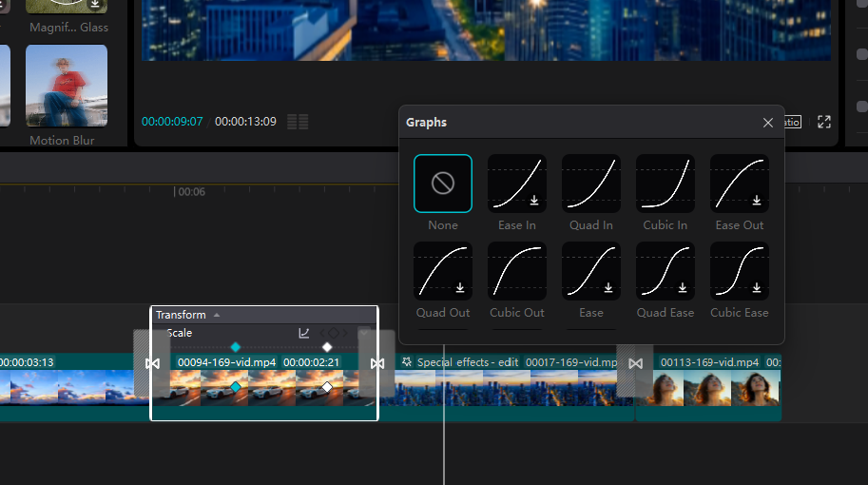Select the white Scale keyframe marker

(x=327, y=347)
